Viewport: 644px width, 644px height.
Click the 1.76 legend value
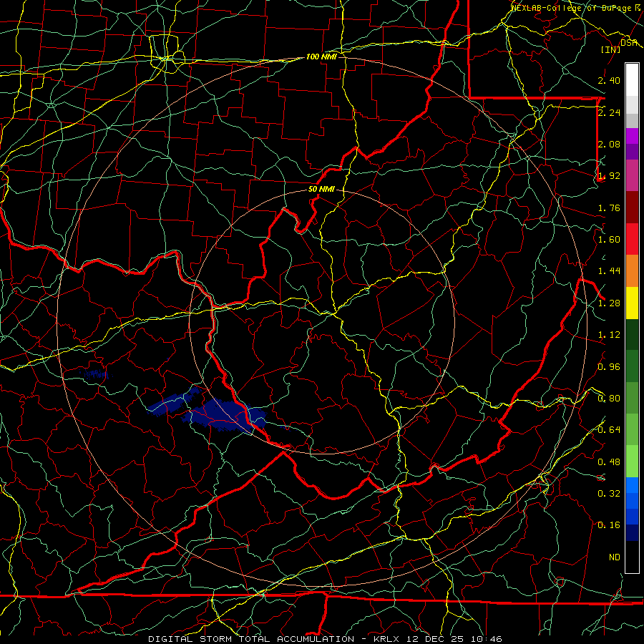[609, 208]
